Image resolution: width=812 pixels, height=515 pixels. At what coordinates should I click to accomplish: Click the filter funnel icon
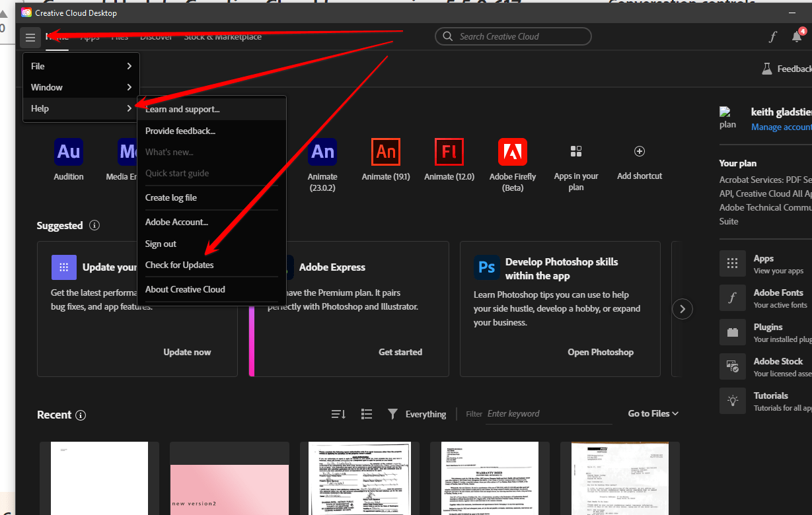click(392, 413)
